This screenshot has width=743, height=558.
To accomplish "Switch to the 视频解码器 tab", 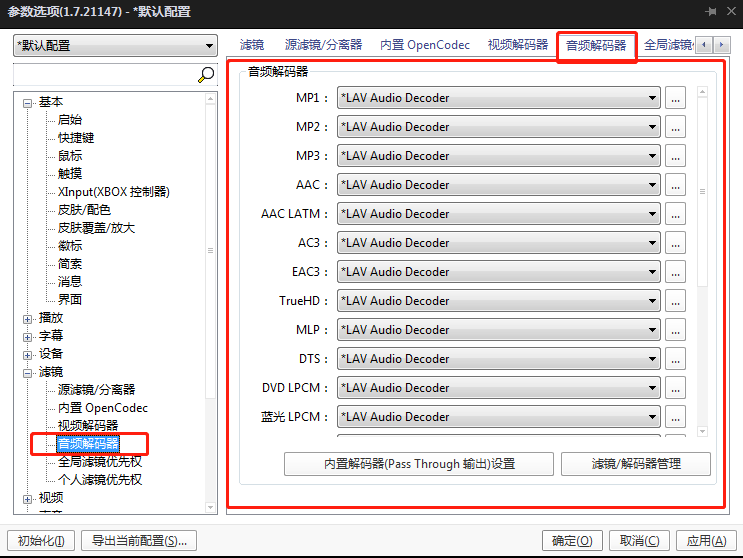I will point(518,45).
